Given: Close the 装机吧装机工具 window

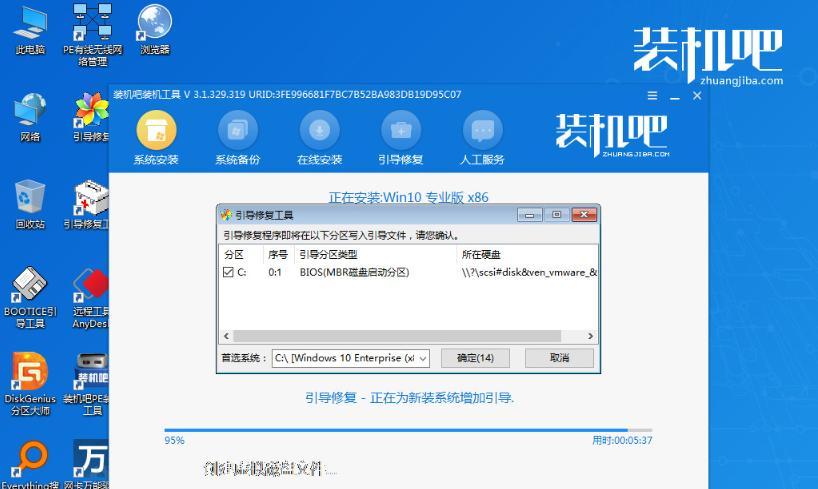Looking at the screenshot, I should coord(697,96).
